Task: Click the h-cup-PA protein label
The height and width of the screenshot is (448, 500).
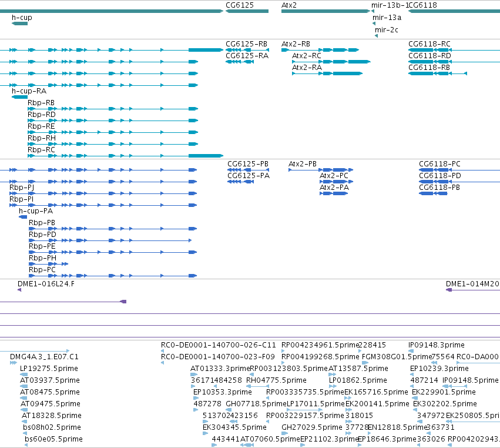Action: 36,211
